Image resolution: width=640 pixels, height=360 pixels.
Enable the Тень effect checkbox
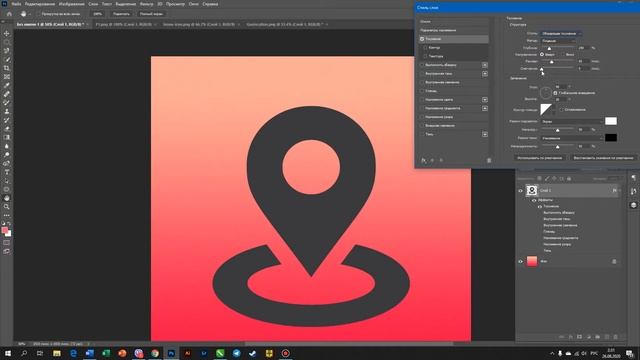pos(422,134)
